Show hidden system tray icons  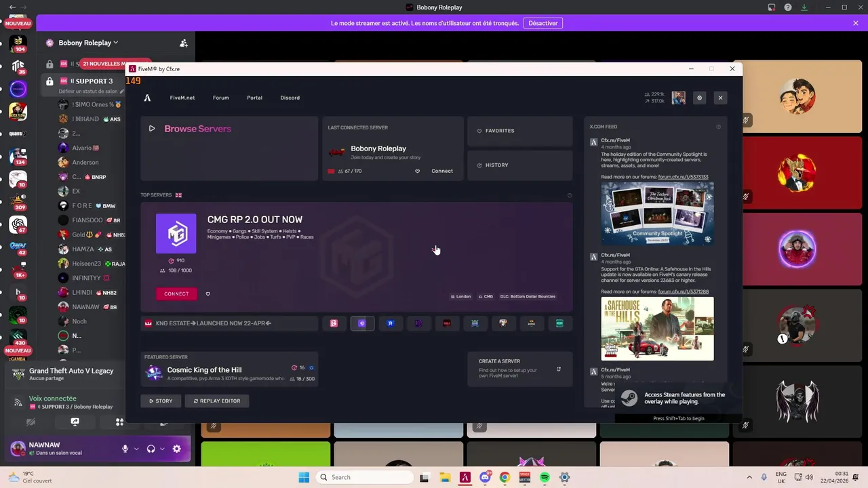(749, 477)
